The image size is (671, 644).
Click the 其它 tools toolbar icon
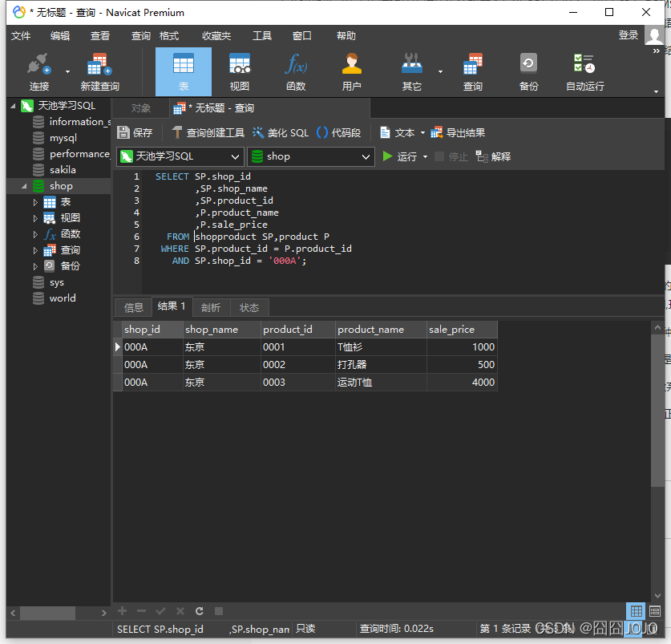coord(412,71)
